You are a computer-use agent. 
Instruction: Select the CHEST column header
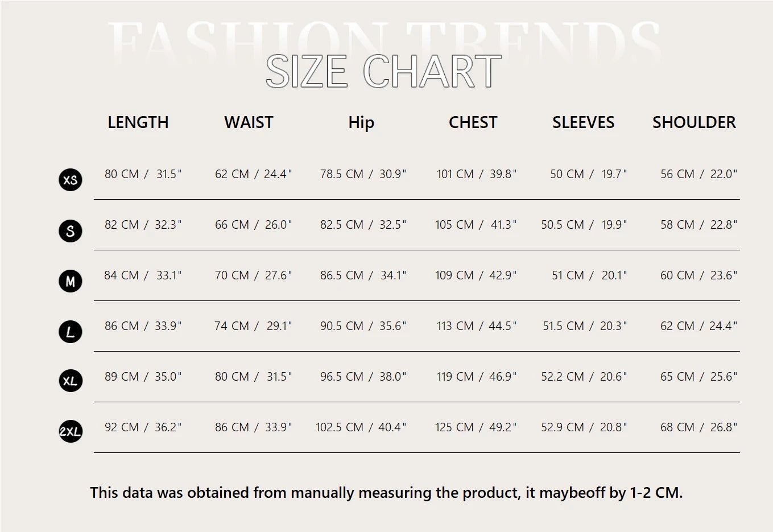pos(473,122)
